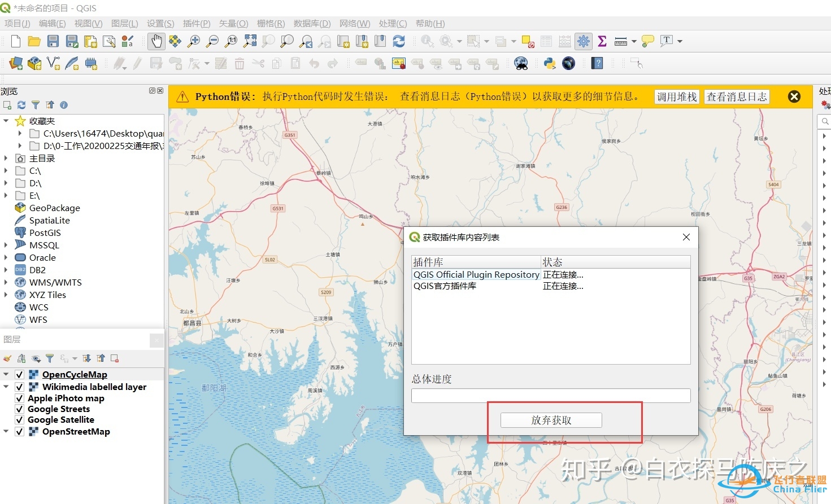Select the GeoPackage browser item
The height and width of the screenshot is (504, 831).
[55, 208]
